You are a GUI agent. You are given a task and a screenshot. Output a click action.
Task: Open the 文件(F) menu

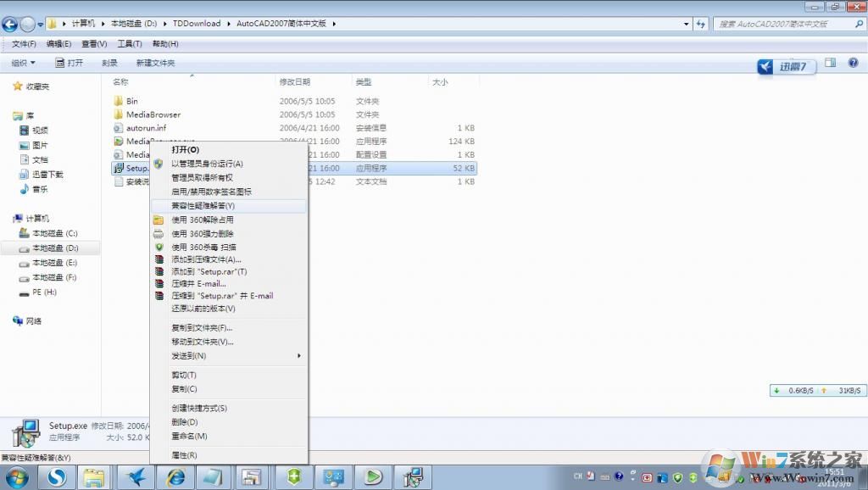pos(24,44)
